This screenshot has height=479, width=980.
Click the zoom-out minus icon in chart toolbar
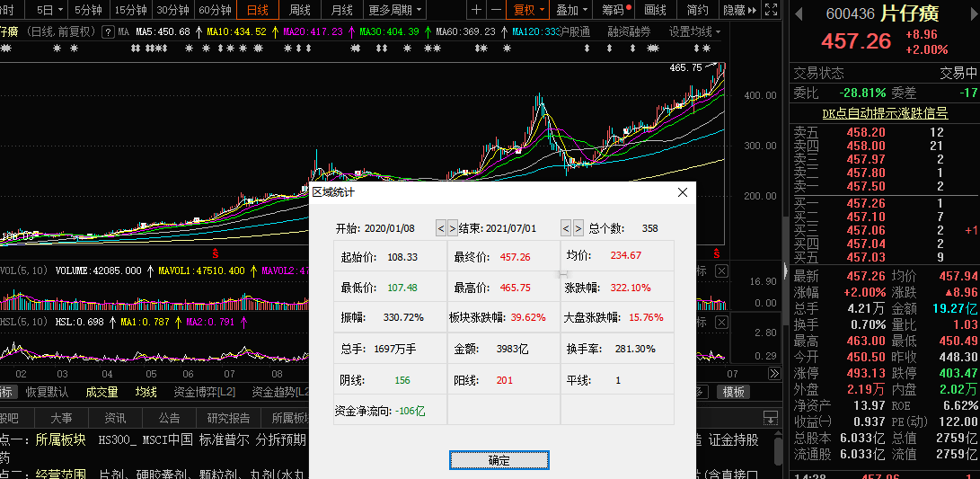pos(498,10)
